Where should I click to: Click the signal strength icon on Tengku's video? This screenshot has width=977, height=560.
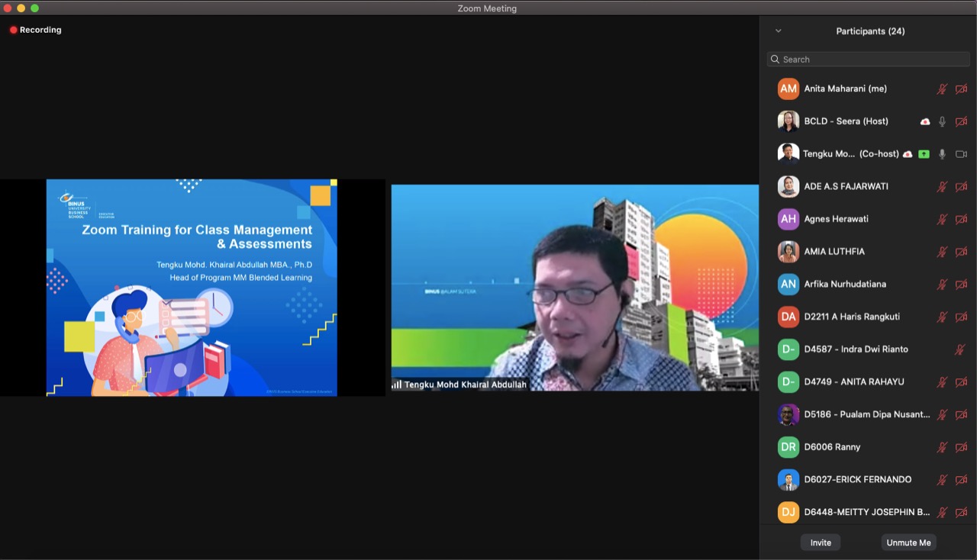tap(397, 385)
